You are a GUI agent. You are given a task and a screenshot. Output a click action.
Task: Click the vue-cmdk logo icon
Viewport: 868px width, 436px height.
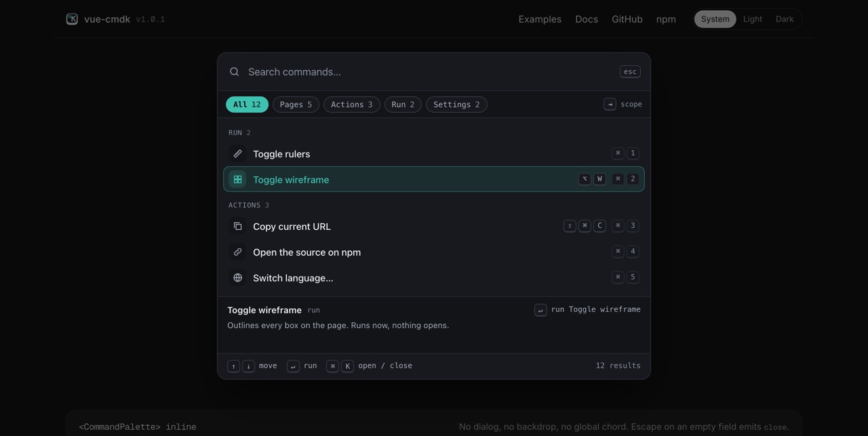point(72,19)
